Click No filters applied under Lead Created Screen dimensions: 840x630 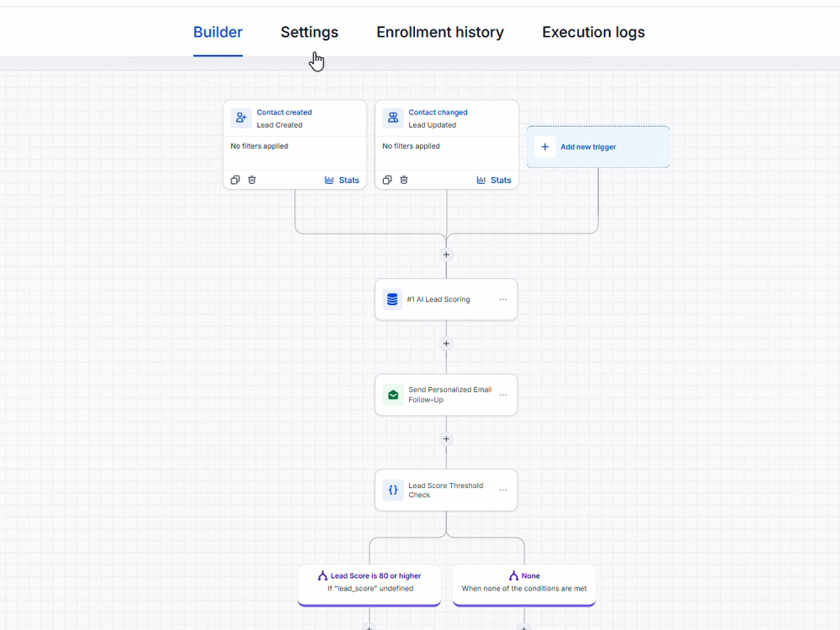[x=260, y=145]
